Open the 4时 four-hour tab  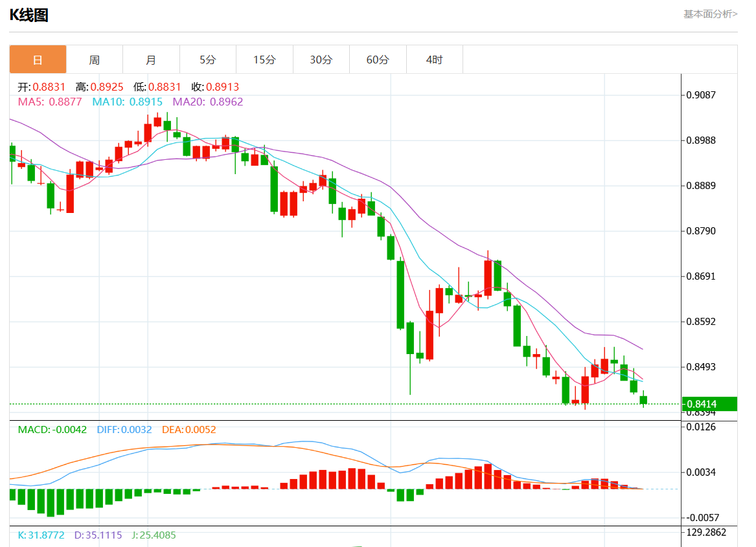click(x=435, y=60)
